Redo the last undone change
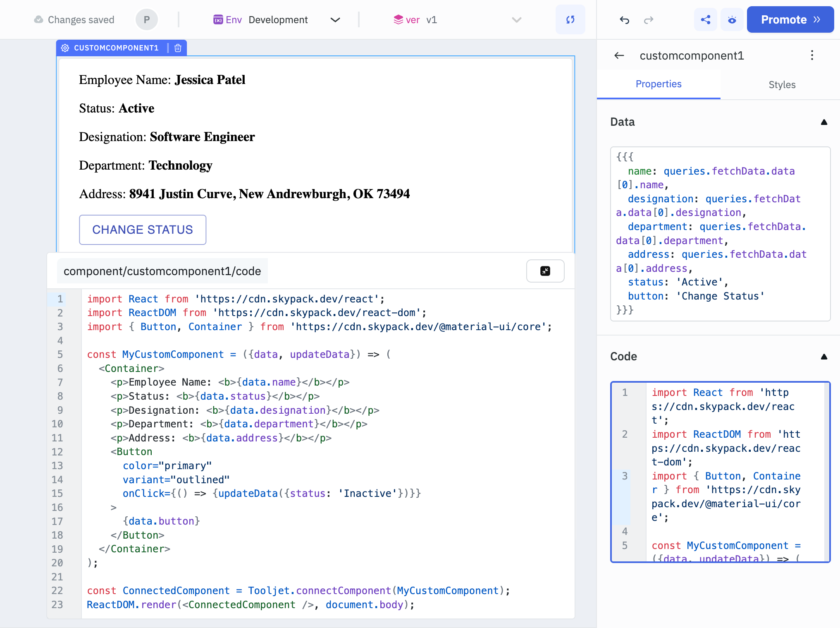The height and width of the screenshot is (628, 840). 649,19
